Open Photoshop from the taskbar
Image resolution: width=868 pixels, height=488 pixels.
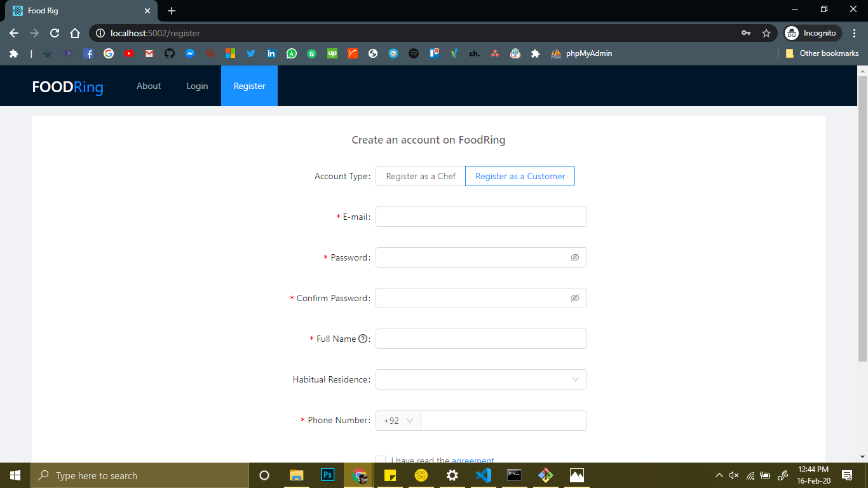[x=328, y=475]
